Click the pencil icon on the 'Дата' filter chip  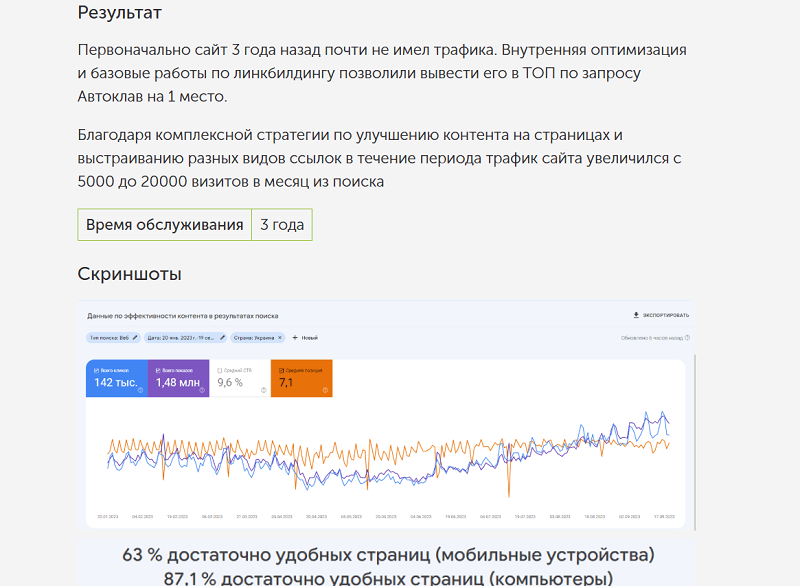pos(222,338)
